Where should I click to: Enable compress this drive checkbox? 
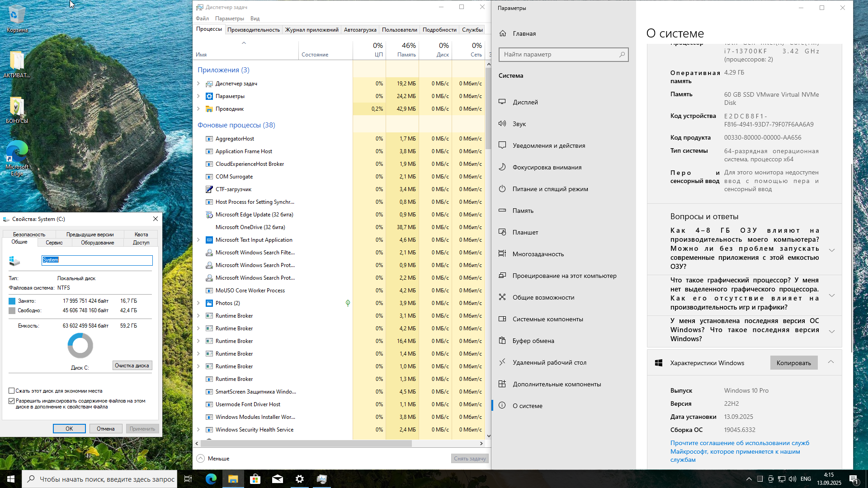click(12, 391)
